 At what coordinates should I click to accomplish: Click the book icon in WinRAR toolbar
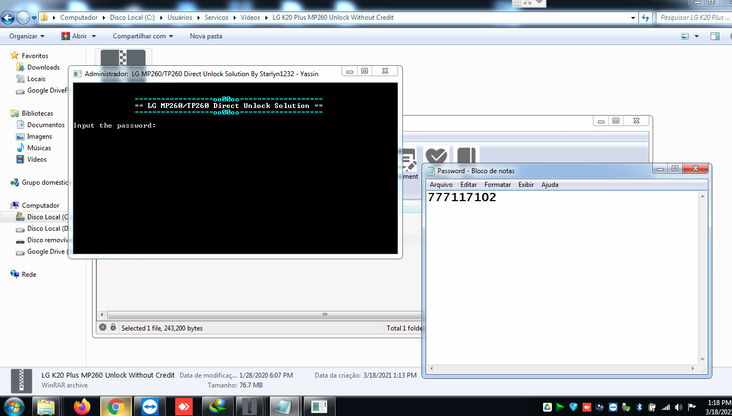(x=465, y=157)
